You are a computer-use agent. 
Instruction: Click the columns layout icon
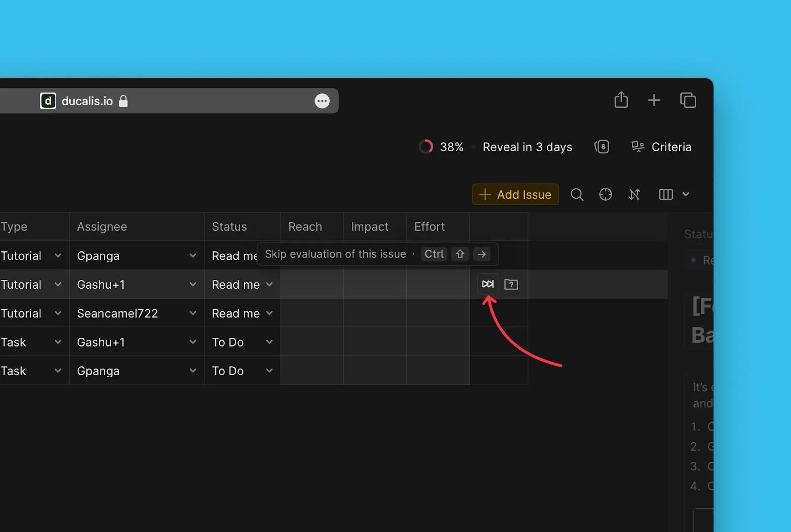[665, 194]
